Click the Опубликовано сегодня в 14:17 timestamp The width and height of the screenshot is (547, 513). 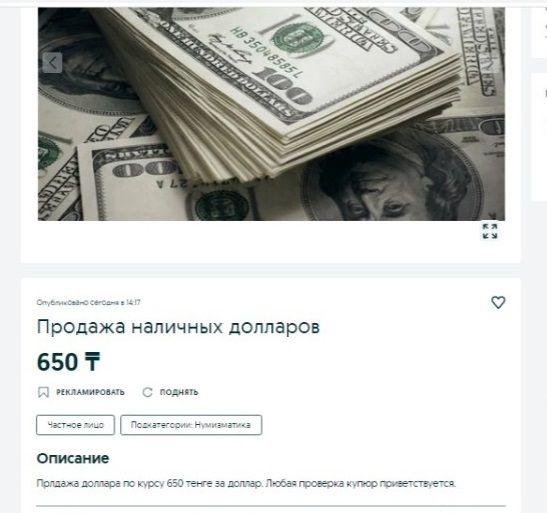coord(89,302)
